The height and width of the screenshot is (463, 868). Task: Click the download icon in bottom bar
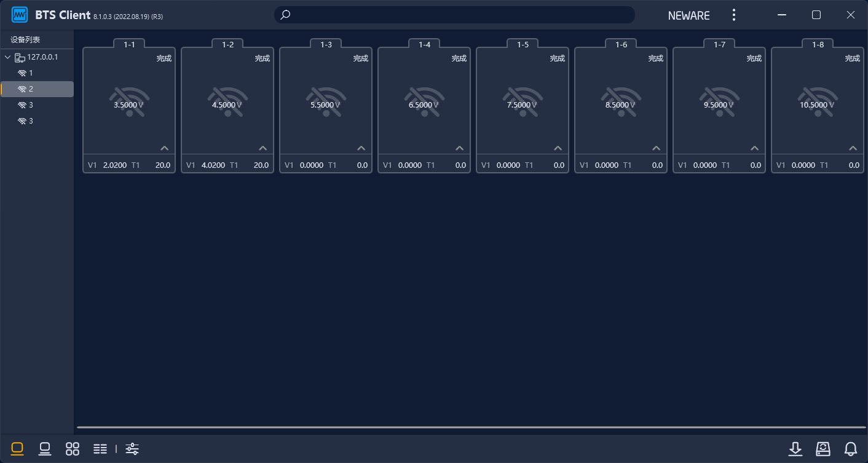pyautogui.click(x=795, y=449)
